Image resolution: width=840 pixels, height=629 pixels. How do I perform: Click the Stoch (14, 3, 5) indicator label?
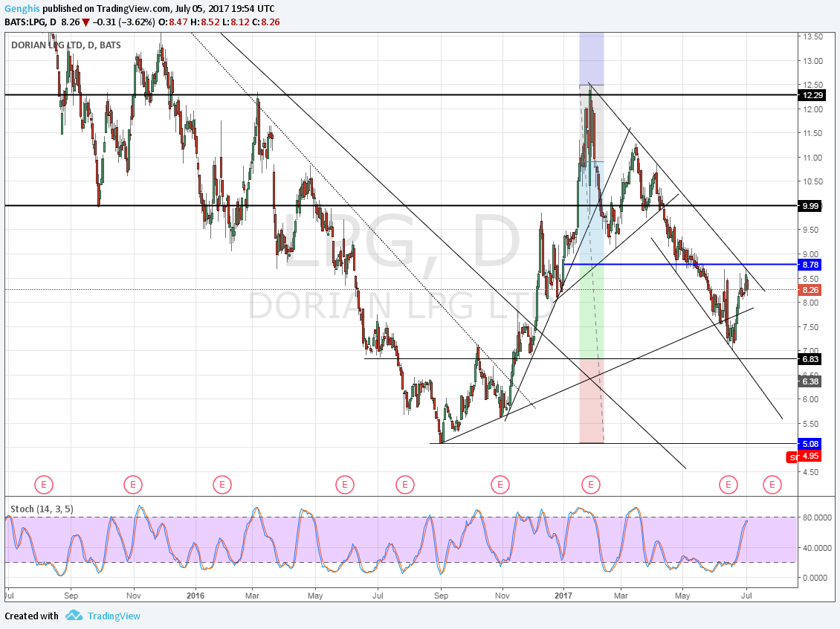coord(42,509)
